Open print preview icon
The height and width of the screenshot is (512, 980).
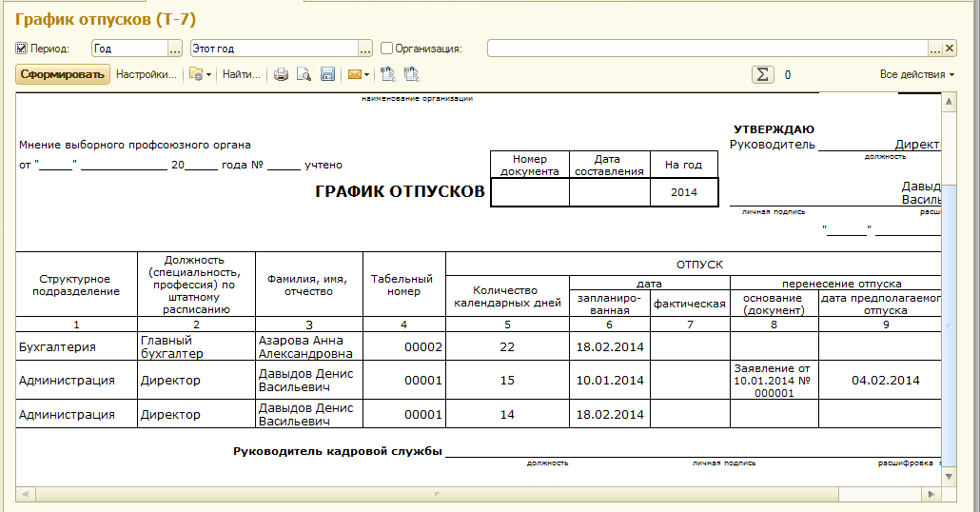pyautogui.click(x=304, y=74)
